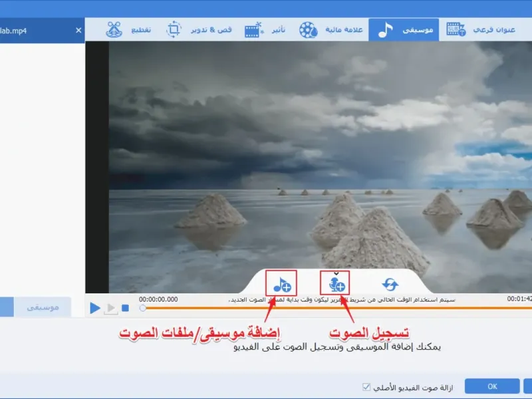Open the Crop & Rotate (قص & تدوير) tab
The image size is (532, 399).
coord(199,30)
